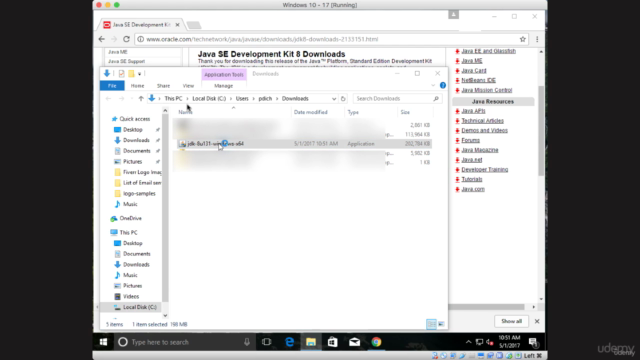
Task: Expand the address bar history dropdown
Action: 334,99
